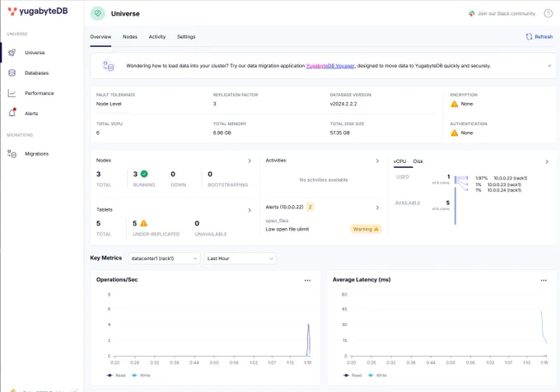Click the Refresh button label
Screen dimensions: 560x392
click(x=544, y=36)
